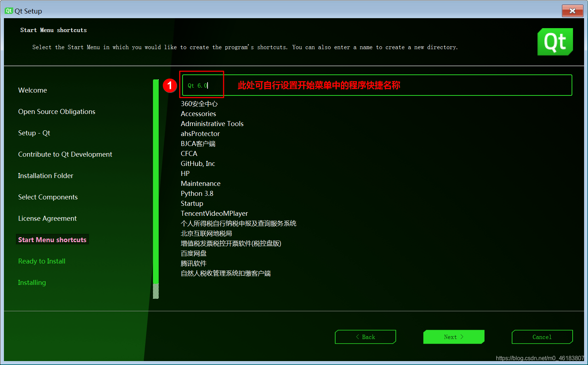Click the Start Menu name input field
This screenshot has width=588, height=365.
[377, 85]
